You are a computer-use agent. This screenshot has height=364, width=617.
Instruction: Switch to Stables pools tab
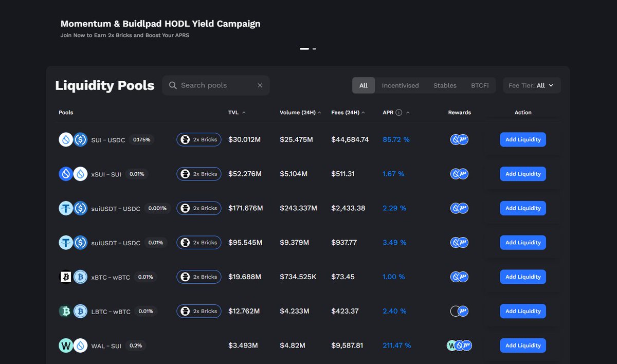pos(445,85)
